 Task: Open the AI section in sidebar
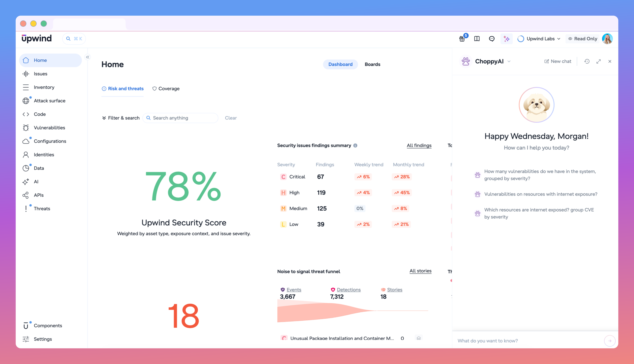click(51, 182)
